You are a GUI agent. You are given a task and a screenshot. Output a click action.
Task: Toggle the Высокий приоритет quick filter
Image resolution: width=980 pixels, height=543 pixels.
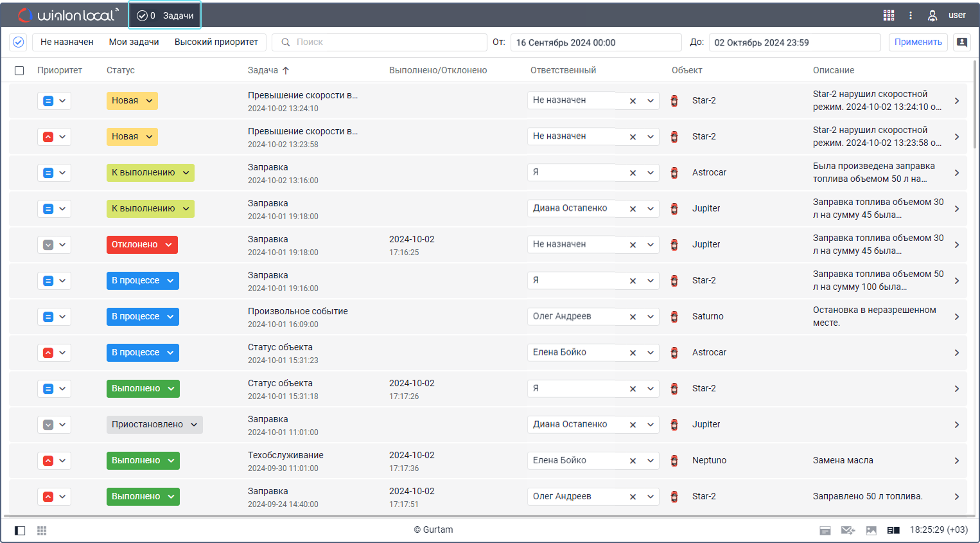tap(216, 42)
